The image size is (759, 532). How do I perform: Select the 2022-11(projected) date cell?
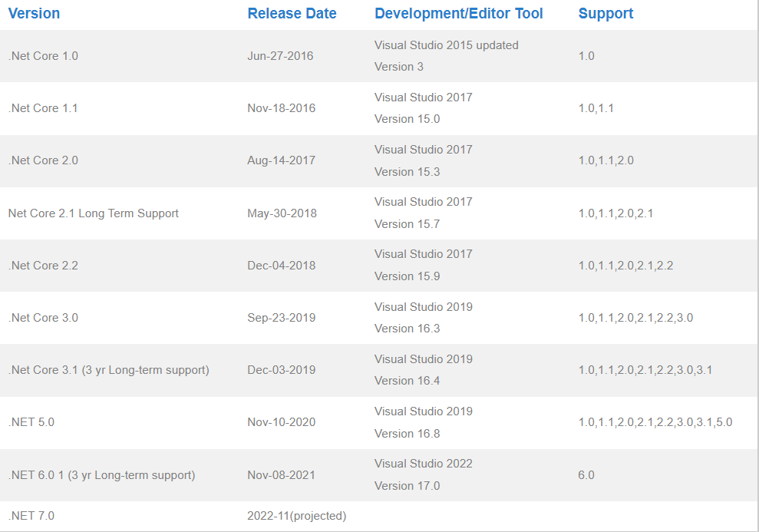296,516
